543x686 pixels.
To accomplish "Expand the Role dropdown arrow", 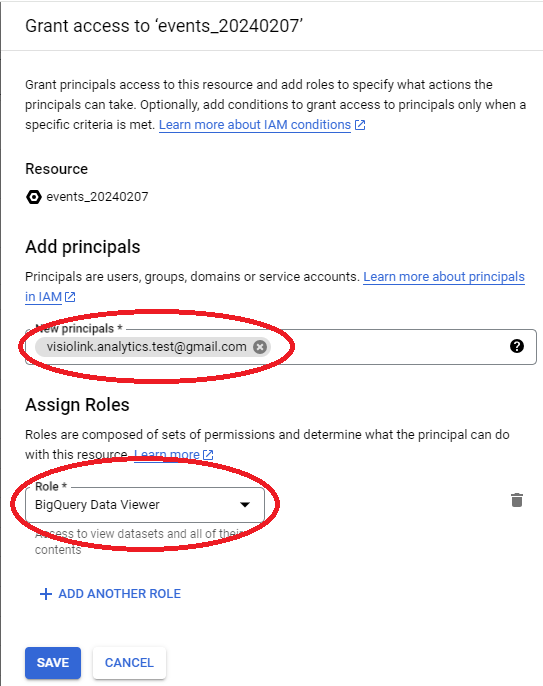I will click(245, 504).
